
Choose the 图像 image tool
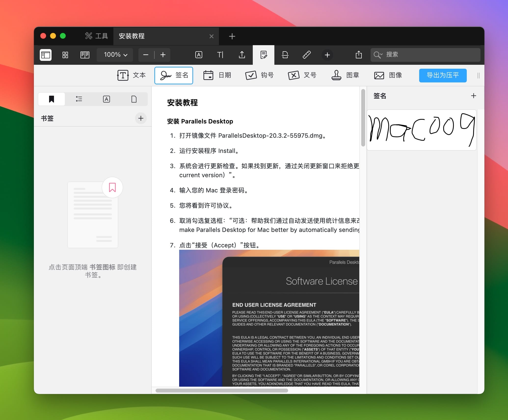pyautogui.click(x=388, y=75)
